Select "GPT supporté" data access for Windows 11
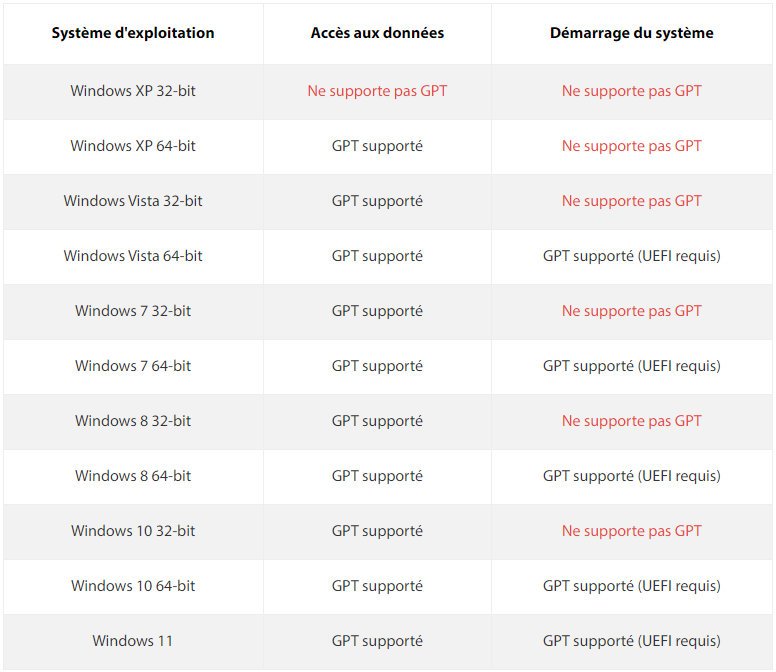 click(377, 641)
